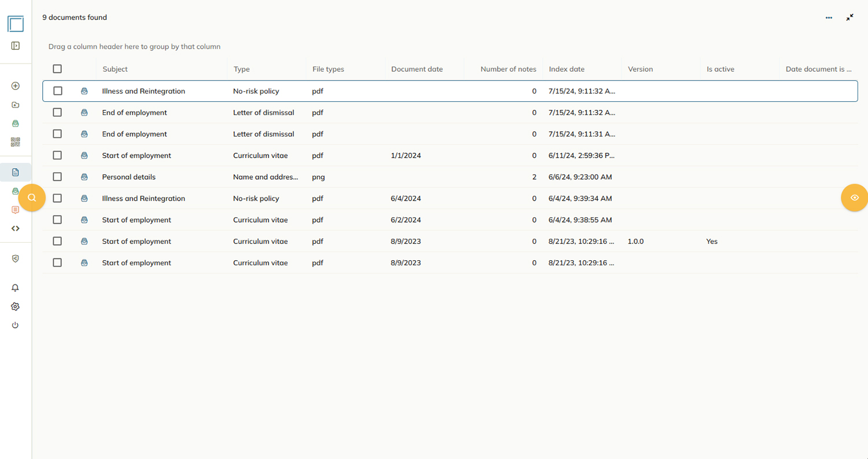The height and width of the screenshot is (459, 868).
Task: Open the code brackets icon
Action: point(16,228)
